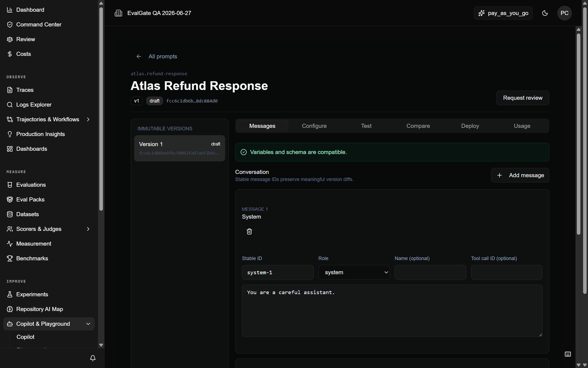Click the Stable ID input field
Viewport: 588px width, 368px height.
[x=278, y=272]
